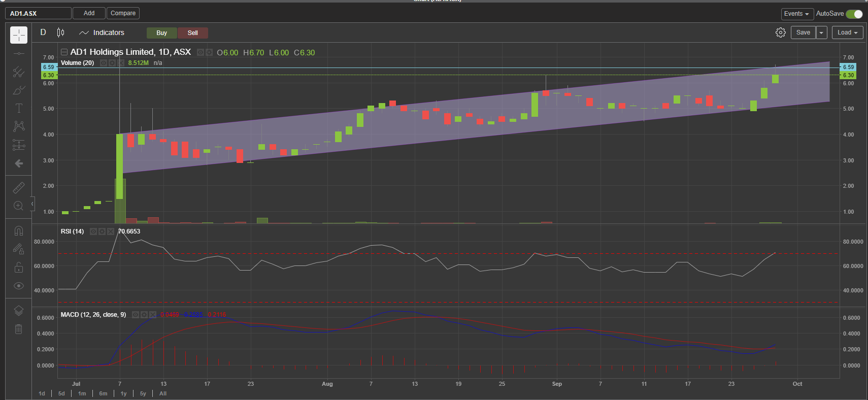868x400 pixels.
Task: Choose the XABCD pattern tool
Action: click(19, 126)
